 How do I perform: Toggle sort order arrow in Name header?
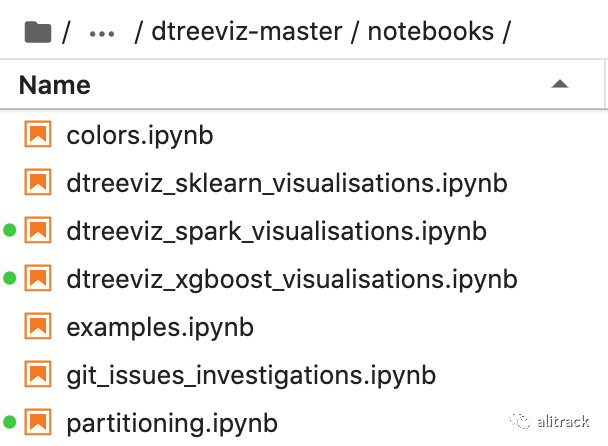(560, 84)
